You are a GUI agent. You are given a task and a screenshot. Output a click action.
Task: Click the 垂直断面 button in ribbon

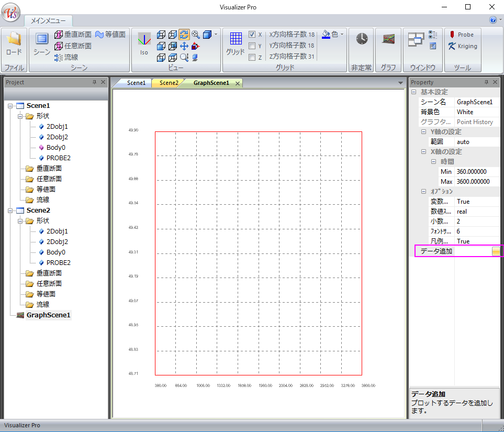73,35
